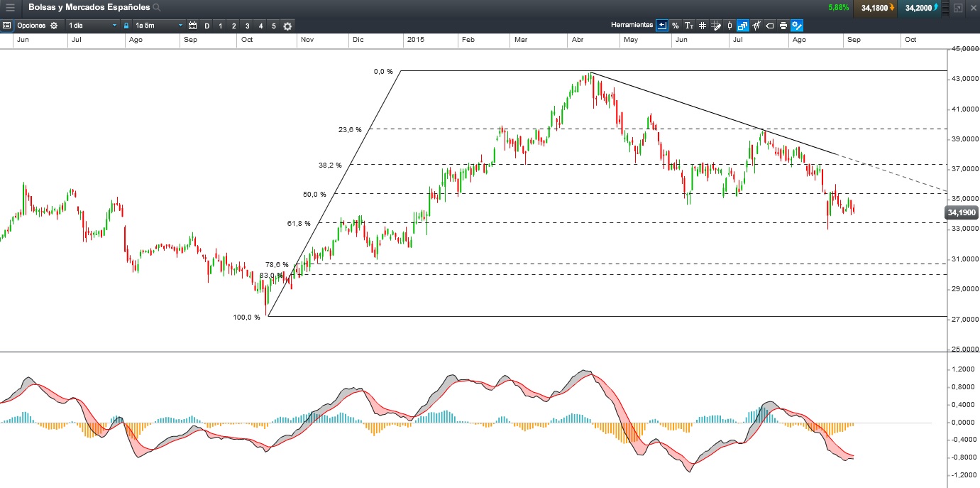
Task: Toggle the chart grid
Action: pyautogui.click(x=703, y=26)
